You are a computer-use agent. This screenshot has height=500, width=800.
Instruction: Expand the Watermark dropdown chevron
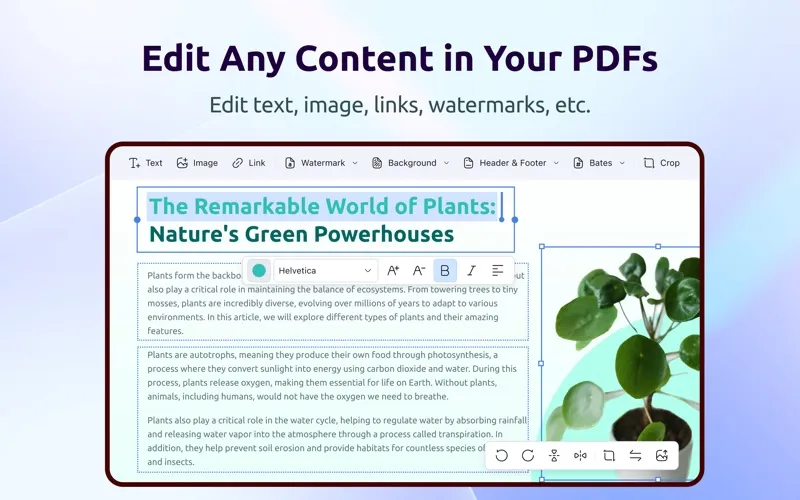[x=355, y=163]
